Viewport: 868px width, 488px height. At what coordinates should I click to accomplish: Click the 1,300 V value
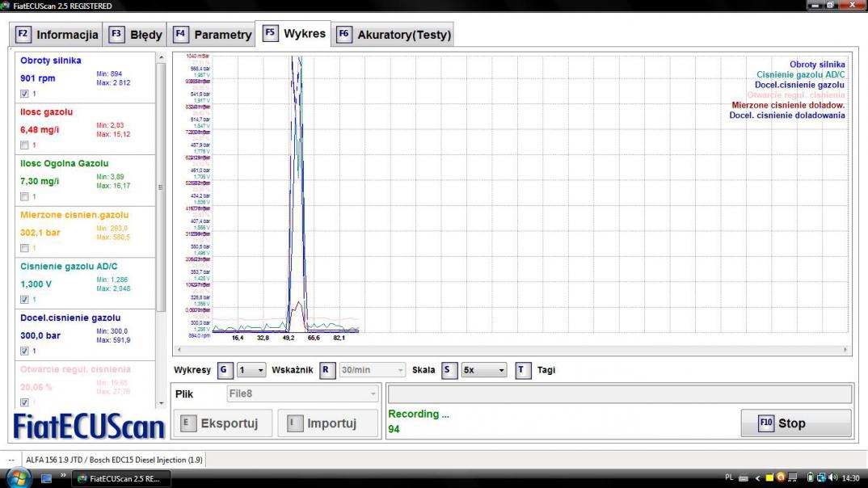pyautogui.click(x=36, y=284)
